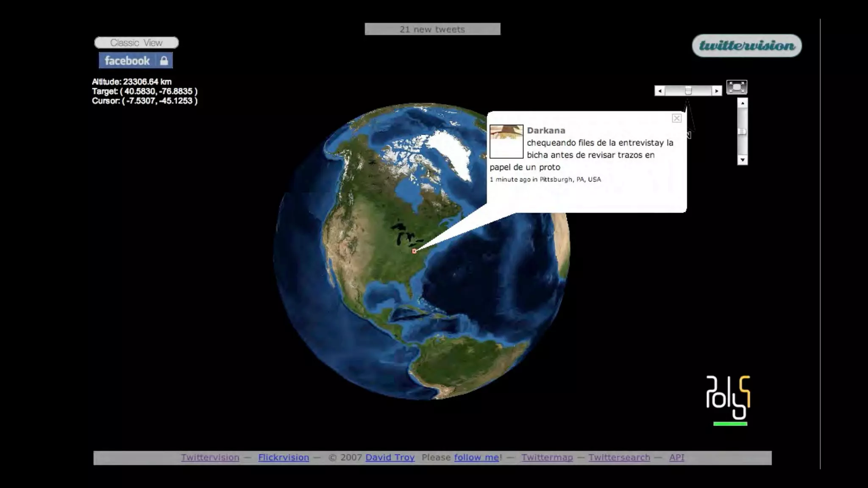The width and height of the screenshot is (868, 488).
Task: Open Darkana's avatar thumbnail
Action: [x=506, y=141]
